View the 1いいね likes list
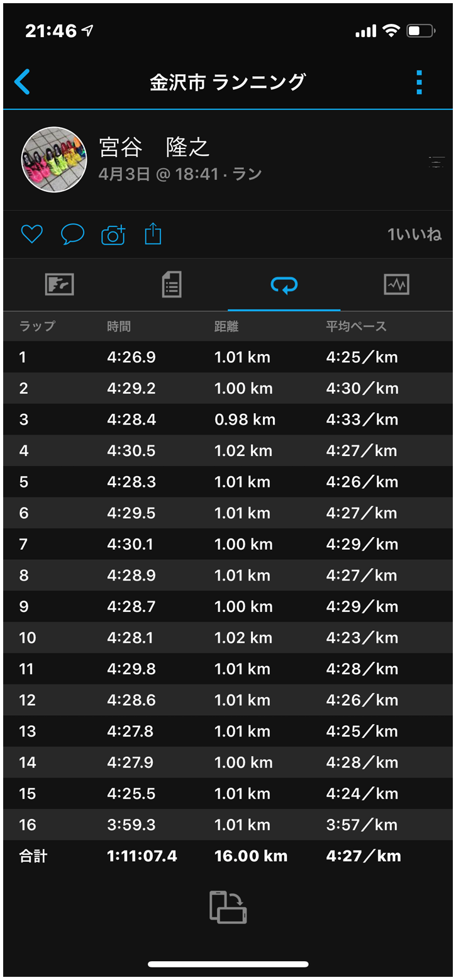 [x=414, y=235]
